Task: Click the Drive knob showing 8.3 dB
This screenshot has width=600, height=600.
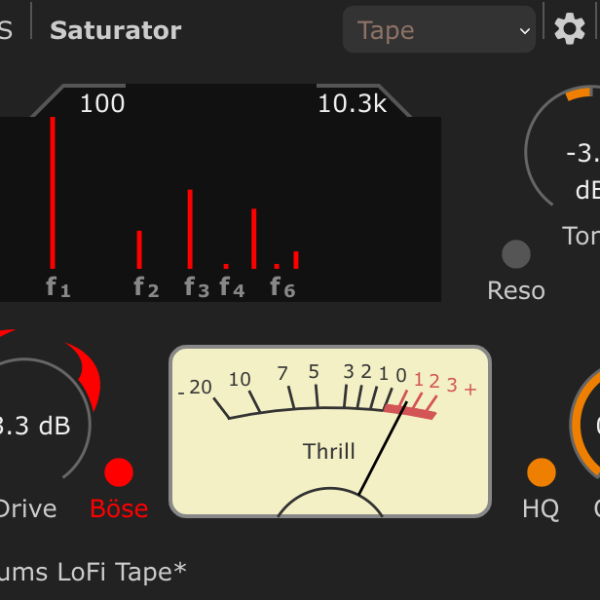Action: (x=35, y=425)
